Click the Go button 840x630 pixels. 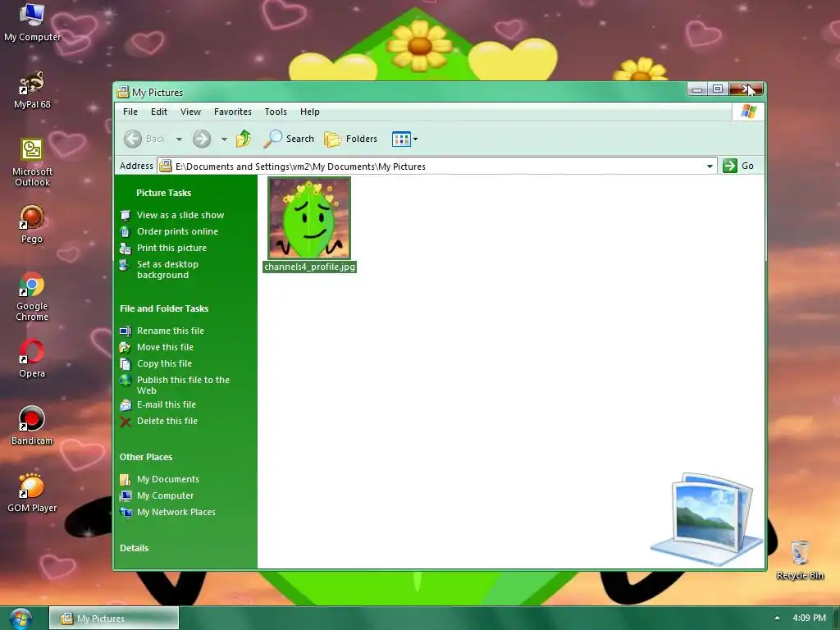pyautogui.click(x=738, y=166)
